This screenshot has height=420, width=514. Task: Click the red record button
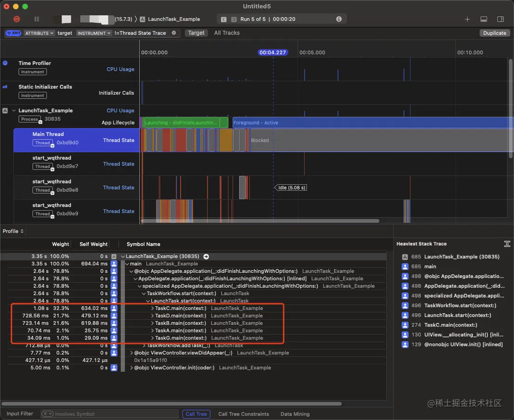[17, 19]
